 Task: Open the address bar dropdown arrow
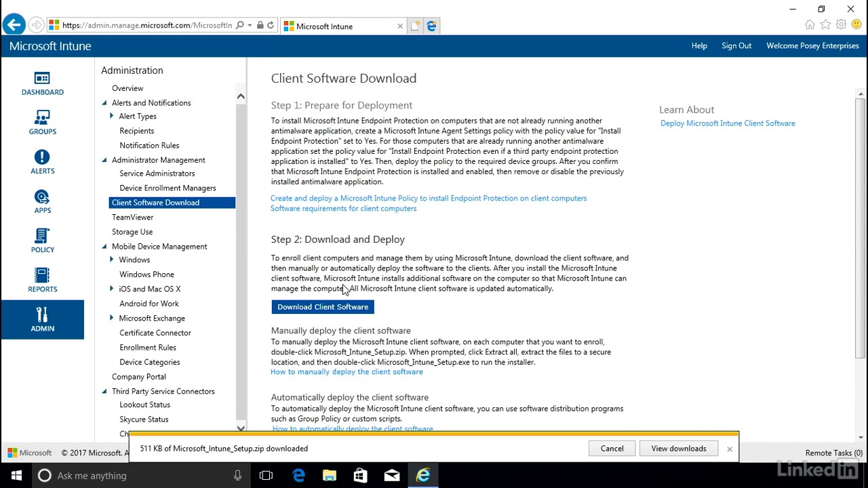[250, 26]
